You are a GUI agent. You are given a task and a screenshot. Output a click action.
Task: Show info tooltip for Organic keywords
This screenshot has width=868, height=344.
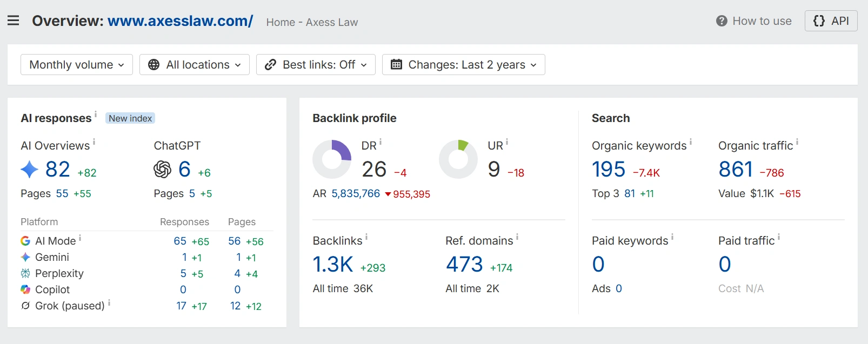pos(691,141)
